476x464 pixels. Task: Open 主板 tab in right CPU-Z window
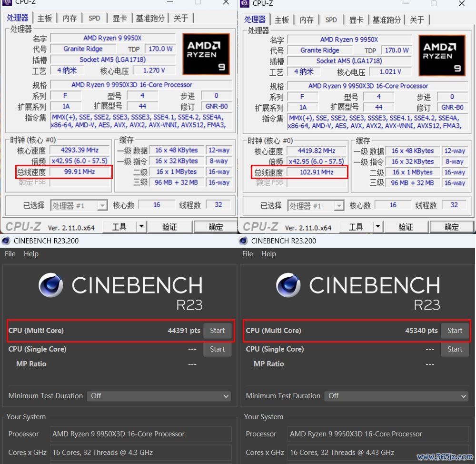coord(282,20)
